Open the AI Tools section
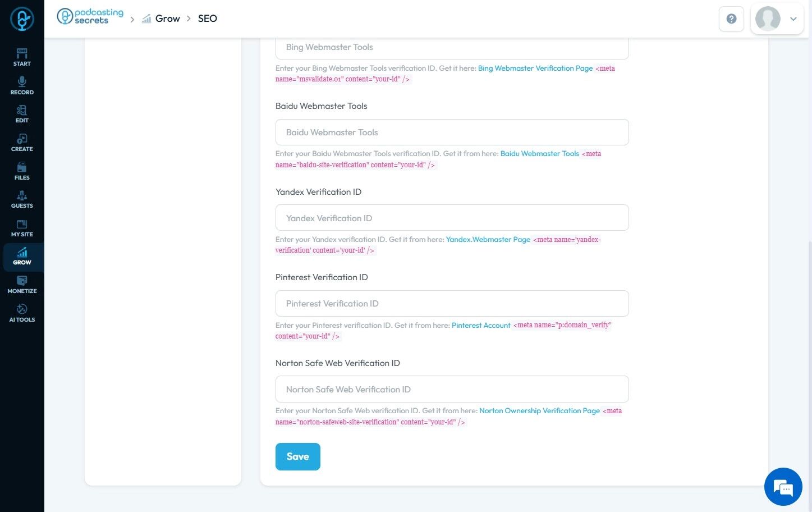The height and width of the screenshot is (512, 812). pos(22,313)
